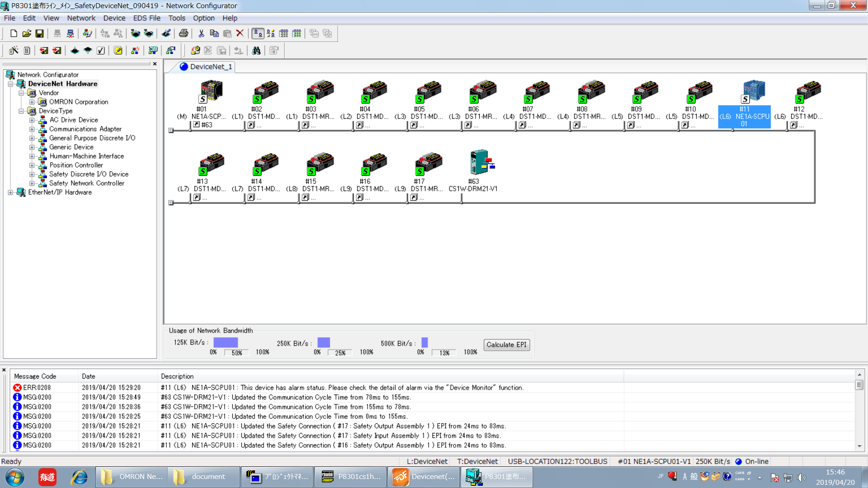Click the 125K Bit/s bandwidth usage bar
The width and height of the screenshot is (868, 488).
click(226, 343)
